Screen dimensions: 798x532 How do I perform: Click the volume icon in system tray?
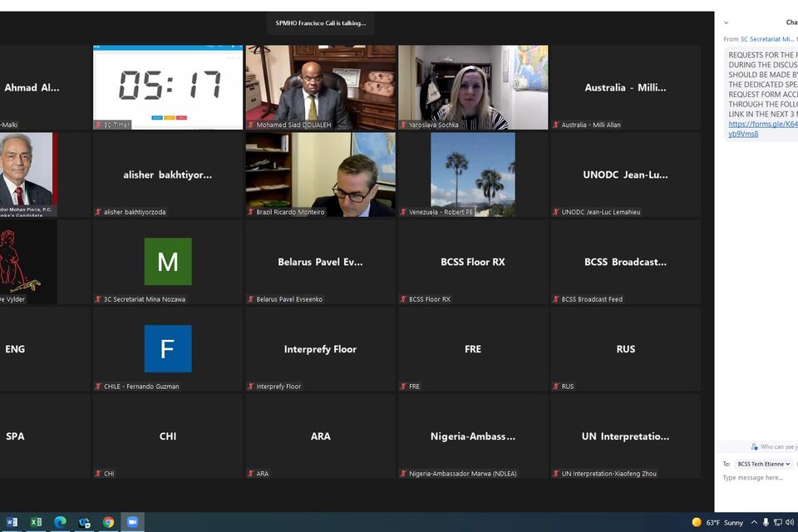[790, 523]
